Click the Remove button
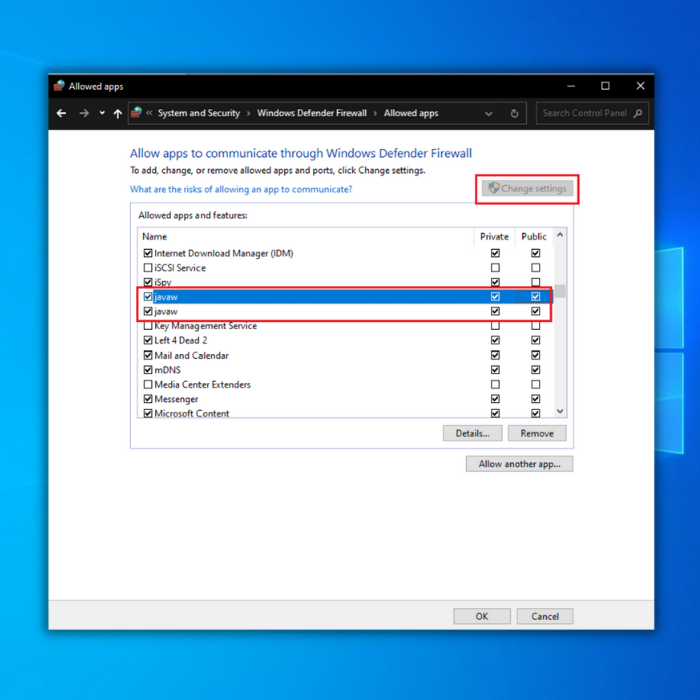Screen dimensions: 700x700 (537, 433)
